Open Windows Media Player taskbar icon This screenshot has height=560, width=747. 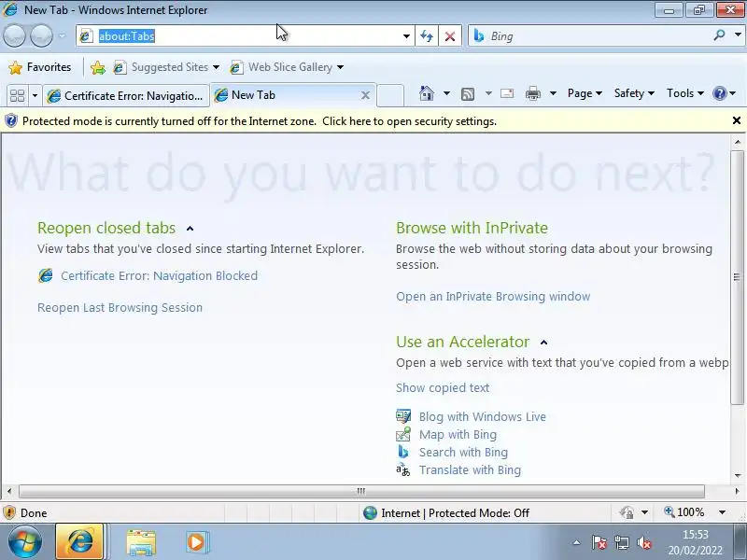[x=197, y=542]
